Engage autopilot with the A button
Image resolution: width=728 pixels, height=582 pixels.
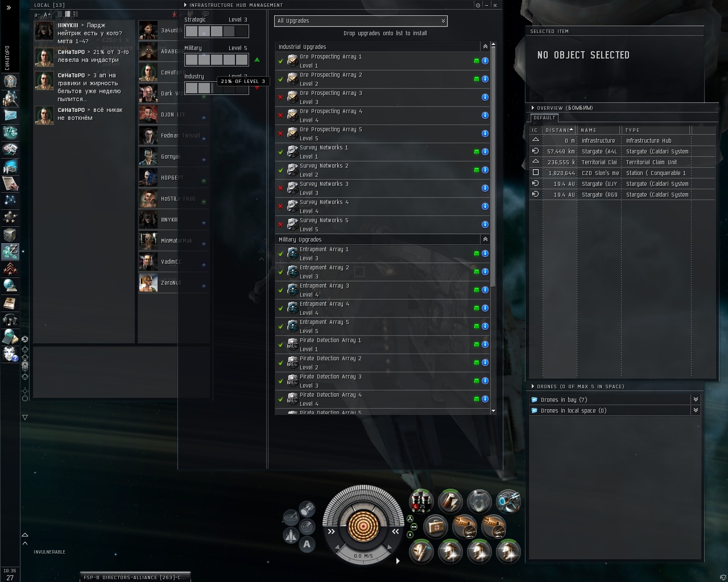click(307, 544)
